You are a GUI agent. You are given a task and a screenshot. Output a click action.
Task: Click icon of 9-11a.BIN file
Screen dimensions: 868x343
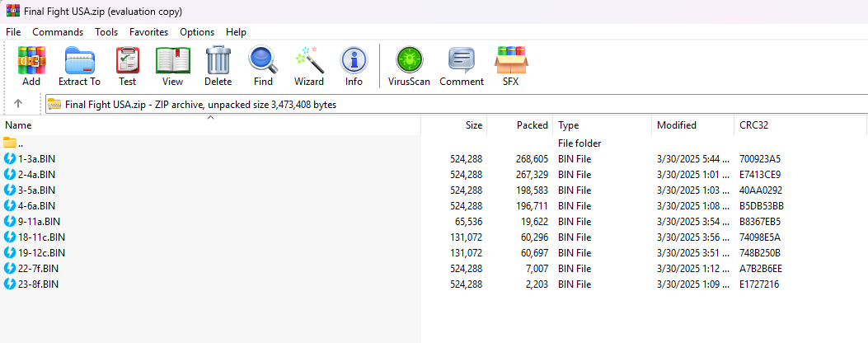pyautogui.click(x=9, y=222)
